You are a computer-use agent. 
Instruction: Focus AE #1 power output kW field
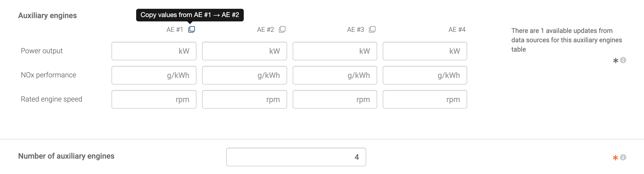[154, 51]
